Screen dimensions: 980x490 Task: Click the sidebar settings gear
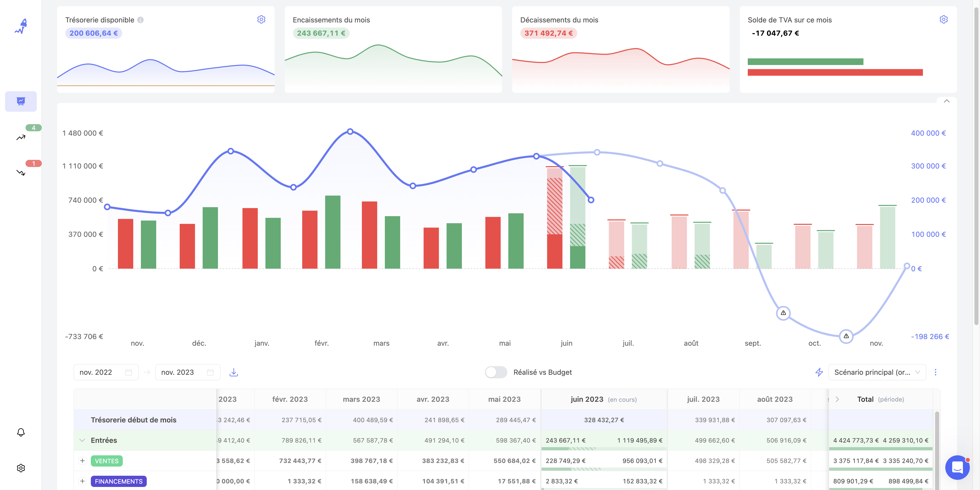click(21, 468)
